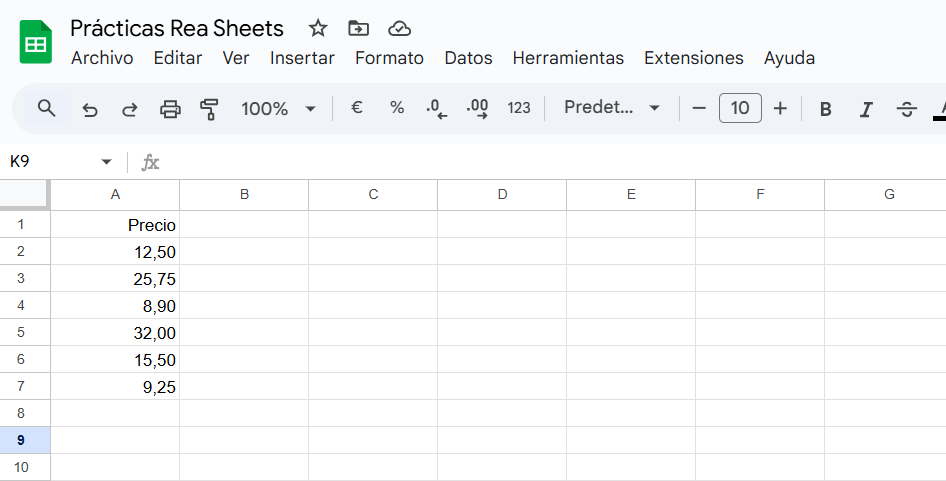The width and height of the screenshot is (946, 481).
Task: Print the spreadsheet
Action: (x=170, y=109)
